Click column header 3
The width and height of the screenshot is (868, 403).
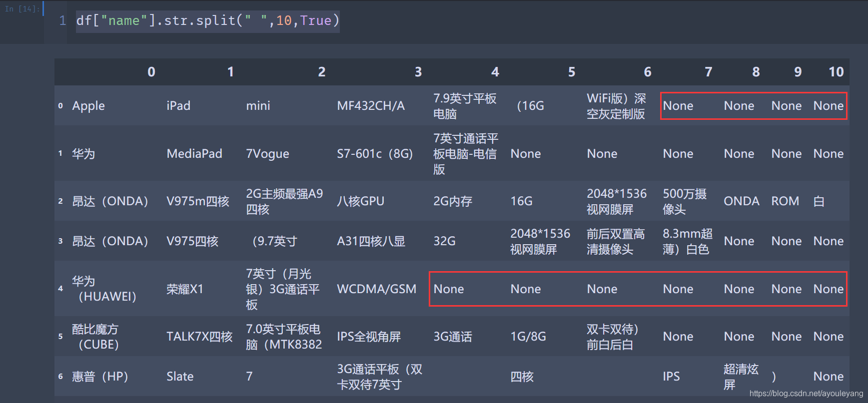[x=418, y=72]
